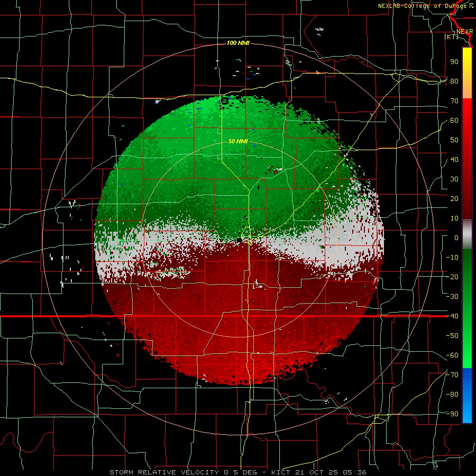Click the -40 value on the color scale
Viewport: 476px width, 476px height.
pos(452,316)
